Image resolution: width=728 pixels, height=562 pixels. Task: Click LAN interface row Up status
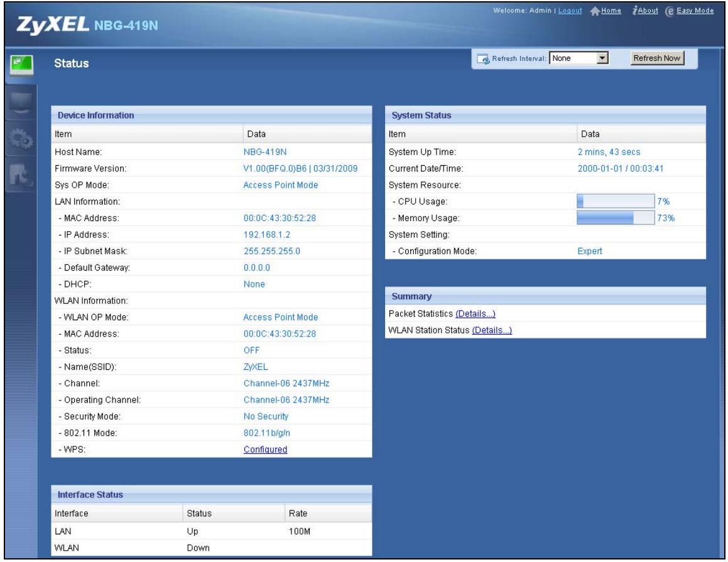tap(192, 531)
